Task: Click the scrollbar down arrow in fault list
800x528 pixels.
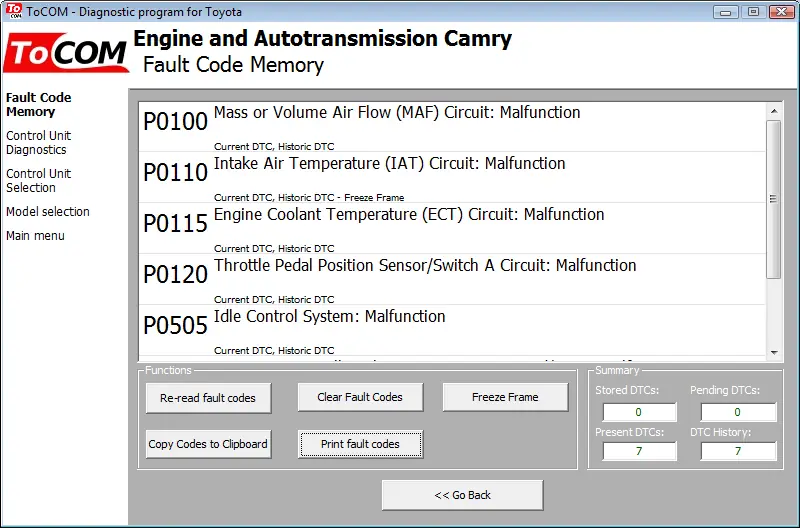Action: [x=774, y=352]
